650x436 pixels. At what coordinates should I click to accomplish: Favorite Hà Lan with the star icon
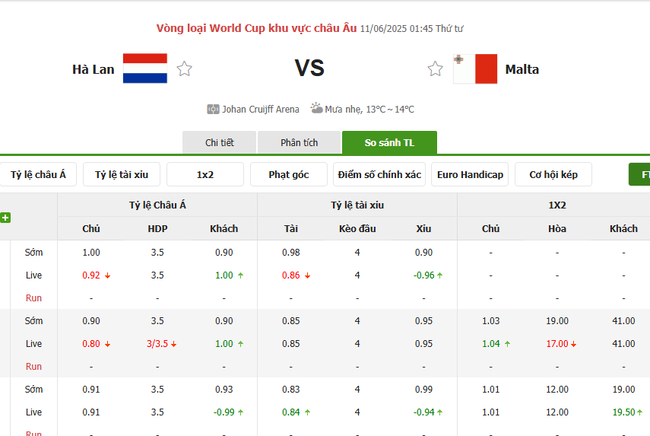click(184, 69)
